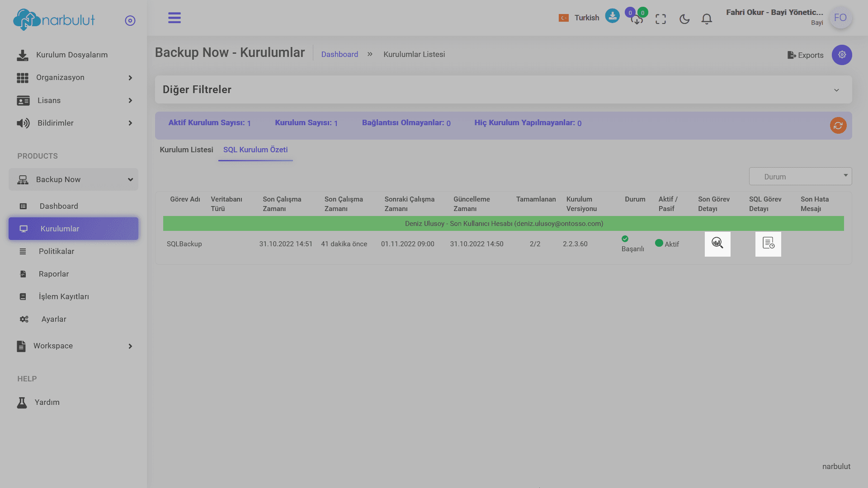
Task: Open the Durum filter dropdown
Action: (800, 176)
